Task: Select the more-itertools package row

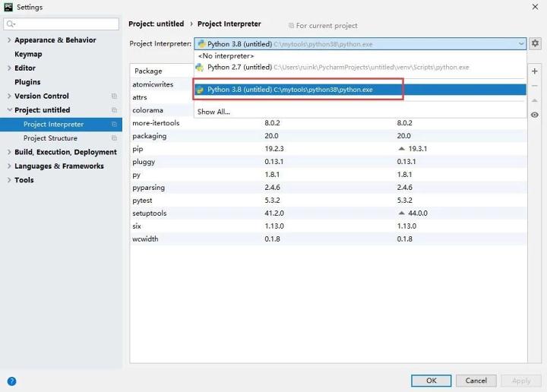Action: pyautogui.click(x=328, y=123)
